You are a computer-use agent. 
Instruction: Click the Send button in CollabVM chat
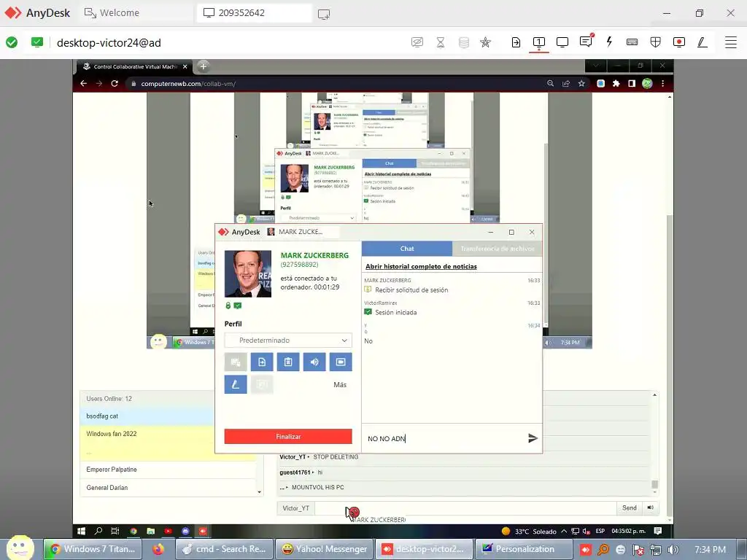[630, 507]
